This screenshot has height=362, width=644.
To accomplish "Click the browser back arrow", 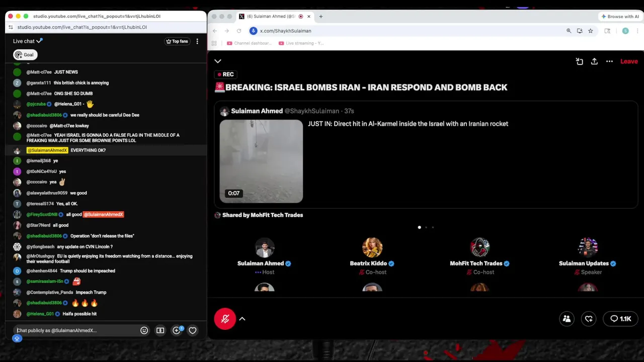I will tap(215, 31).
